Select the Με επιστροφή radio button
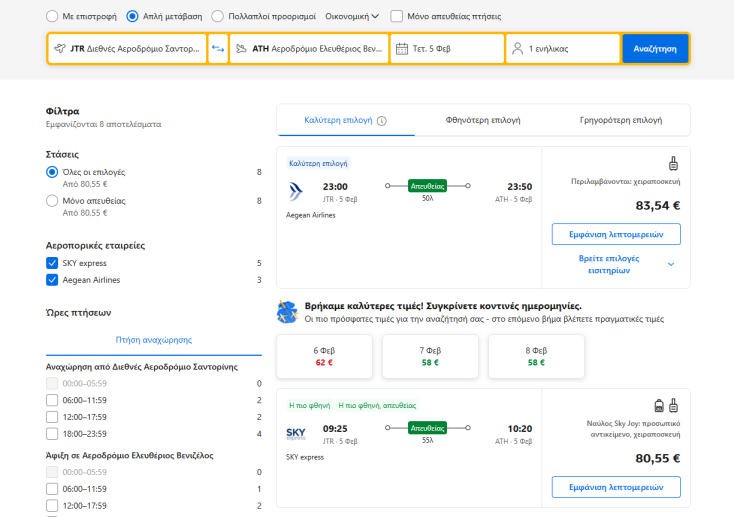Screen dimensions: 734x517 (52, 16)
